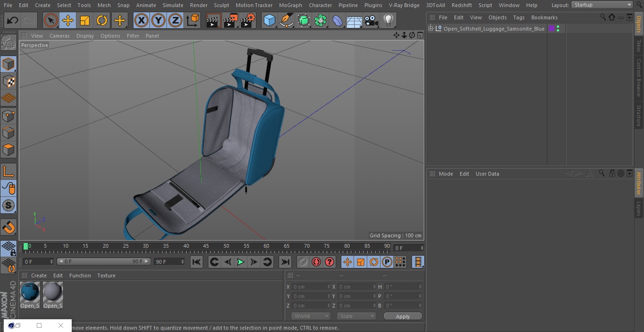Render the active view
Image resolution: width=644 pixels, height=332 pixels.
pyautogui.click(x=214, y=20)
